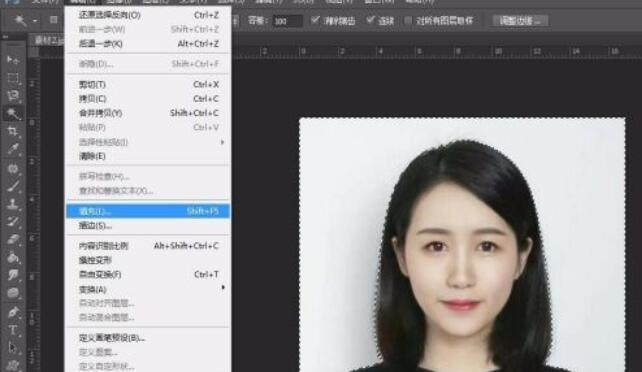Choose 还原选择反向(O) undo menu item
Viewport: 642px width, 372px height.
[x=148, y=15]
